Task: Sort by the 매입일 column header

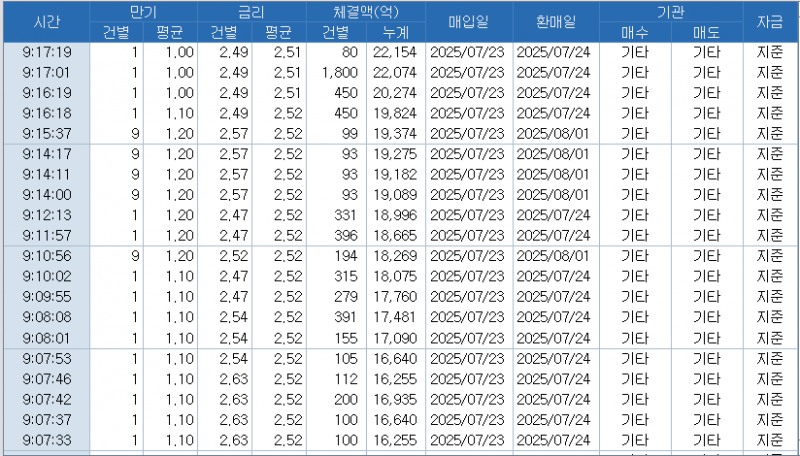Action: [x=467, y=21]
